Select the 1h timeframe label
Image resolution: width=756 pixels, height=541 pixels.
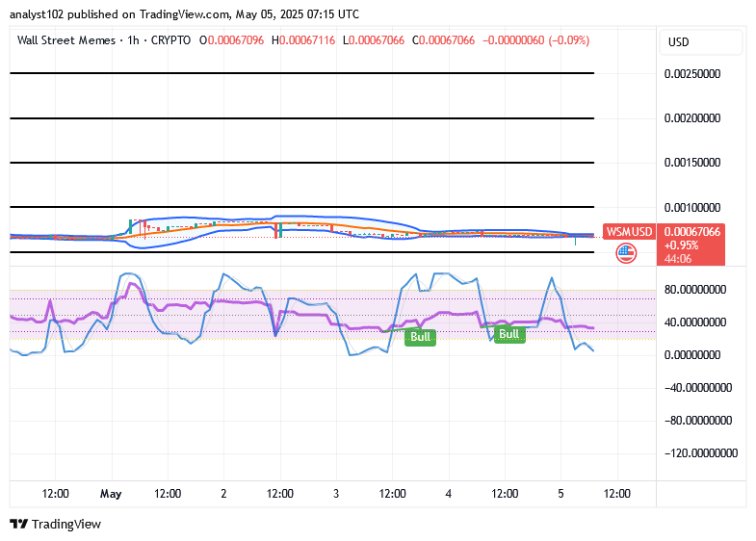pos(133,40)
